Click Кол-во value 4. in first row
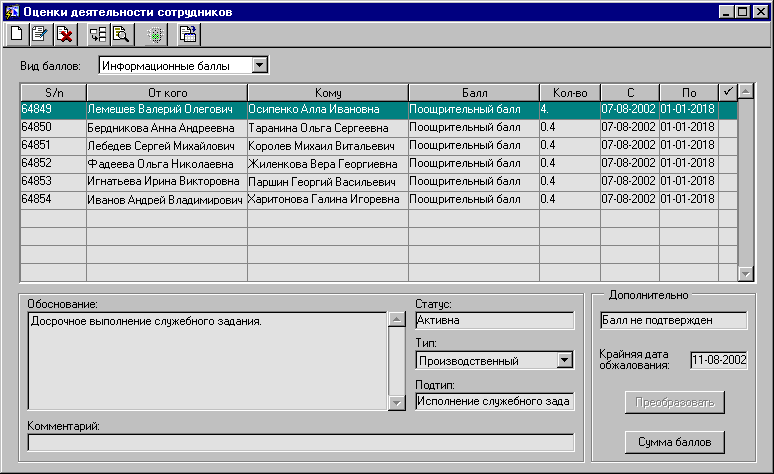This screenshot has height=474, width=774. [x=570, y=110]
